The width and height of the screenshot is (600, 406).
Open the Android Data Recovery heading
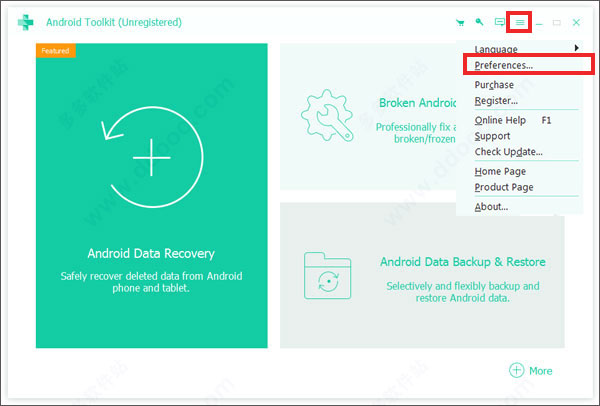click(x=151, y=253)
